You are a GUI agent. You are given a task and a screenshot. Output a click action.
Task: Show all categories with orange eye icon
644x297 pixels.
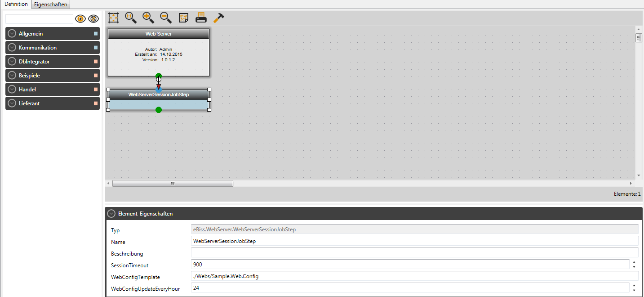[80, 19]
